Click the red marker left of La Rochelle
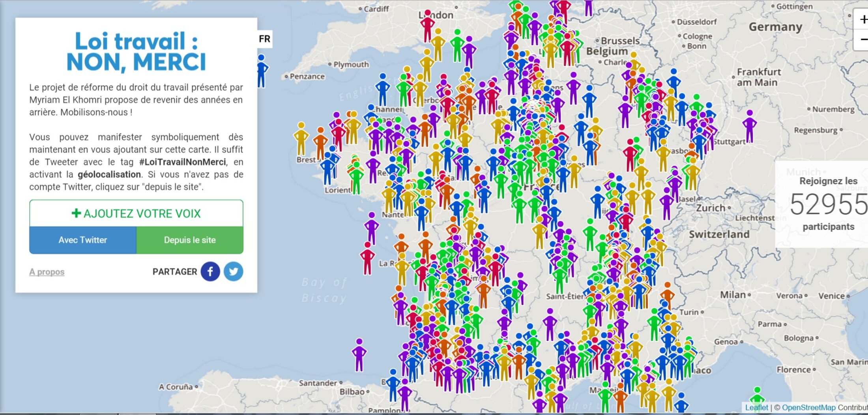 [x=367, y=258]
